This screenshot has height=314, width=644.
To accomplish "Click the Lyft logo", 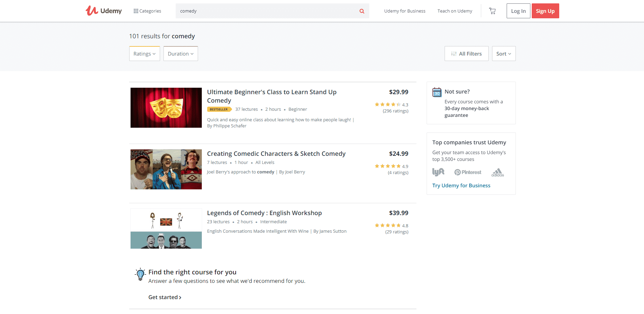I will pyautogui.click(x=438, y=172).
